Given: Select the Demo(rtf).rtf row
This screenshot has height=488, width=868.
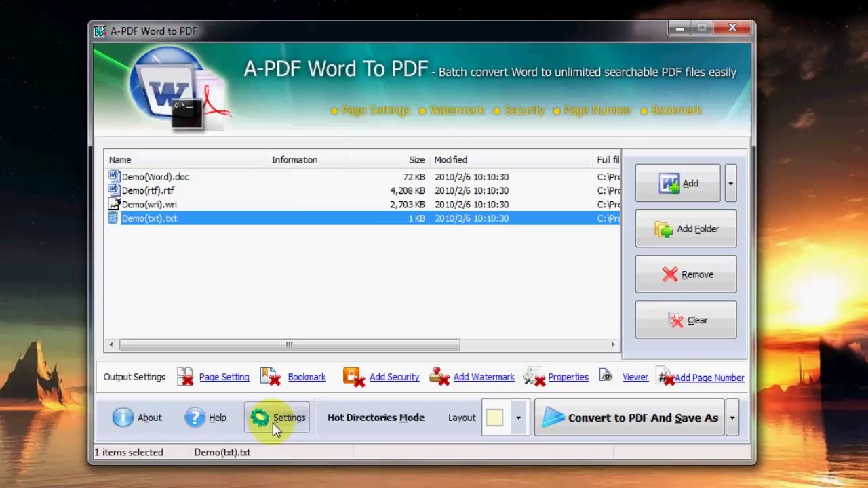Looking at the screenshot, I should (x=363, y=190).
